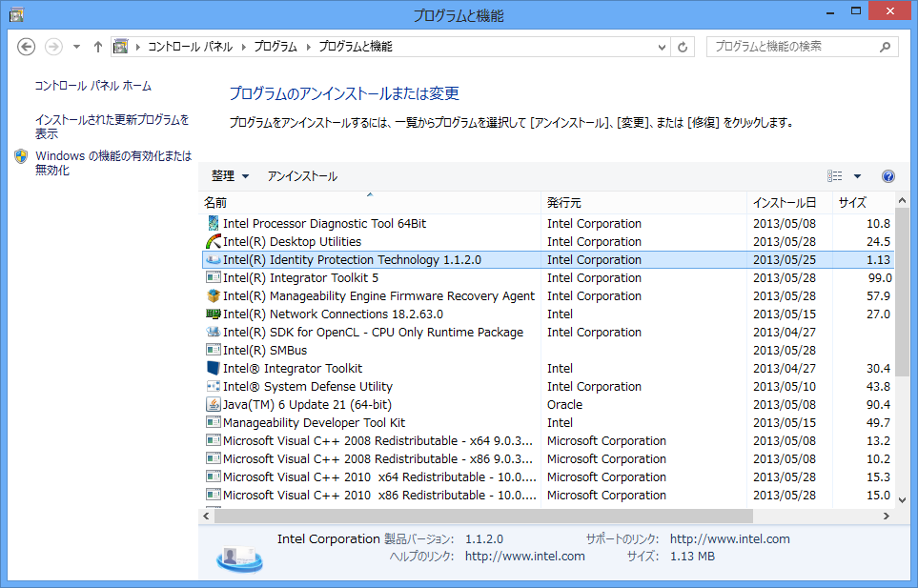Click the horizontal scrollbar right arrow
This screenshot has height=588, width=918.
point(887,516)
